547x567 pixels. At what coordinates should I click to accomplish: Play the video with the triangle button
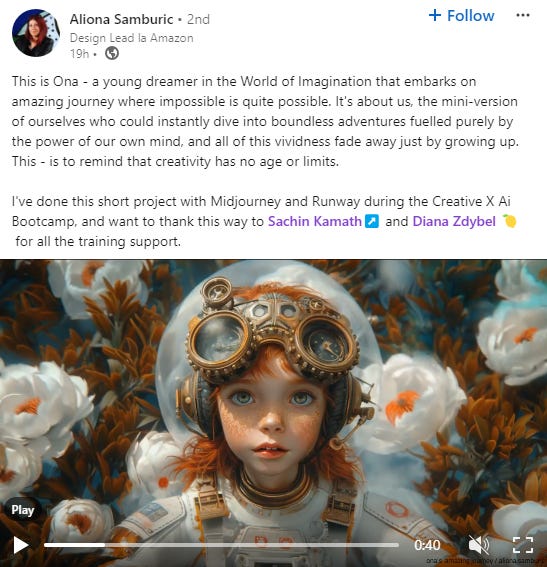pyautogui.click(x=21, y=545)
